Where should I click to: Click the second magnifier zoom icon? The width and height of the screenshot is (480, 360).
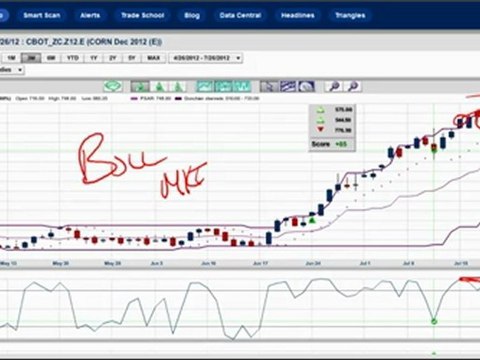point(353,87)
